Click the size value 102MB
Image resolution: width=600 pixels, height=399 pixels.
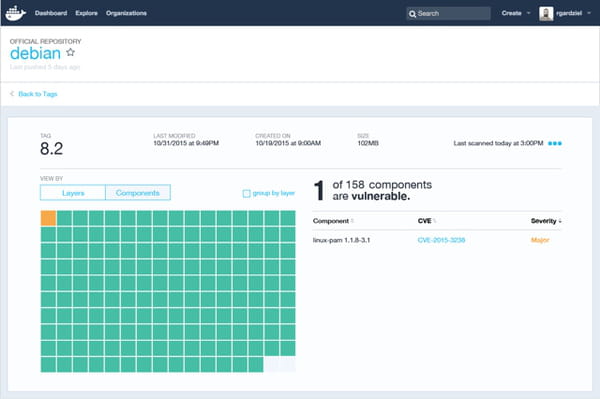pyautogui.click(x=368, y=143)
